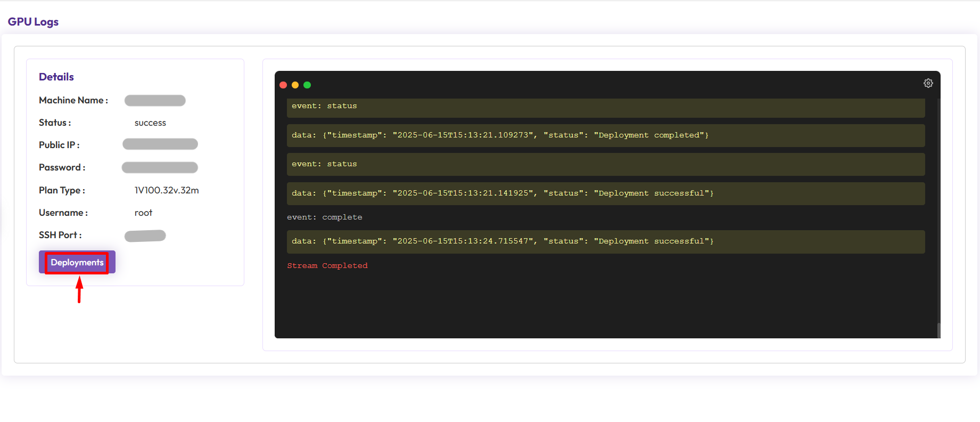Open terminal settings gear icon

pos(928,83)
